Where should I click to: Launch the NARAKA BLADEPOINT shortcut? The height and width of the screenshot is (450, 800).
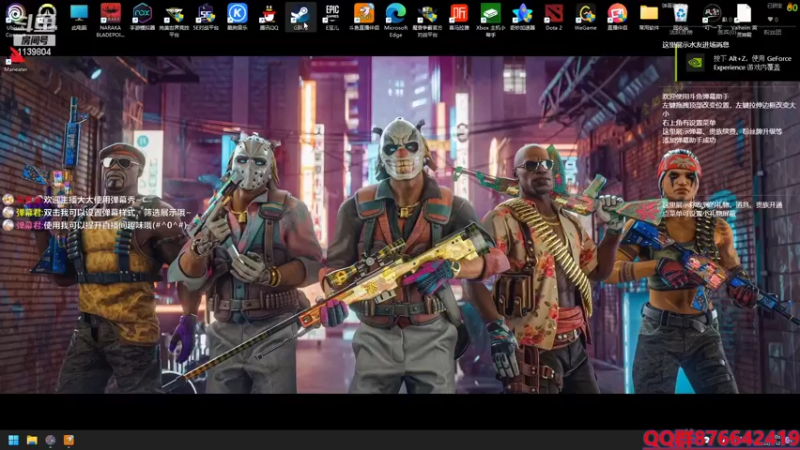[110, 19]
